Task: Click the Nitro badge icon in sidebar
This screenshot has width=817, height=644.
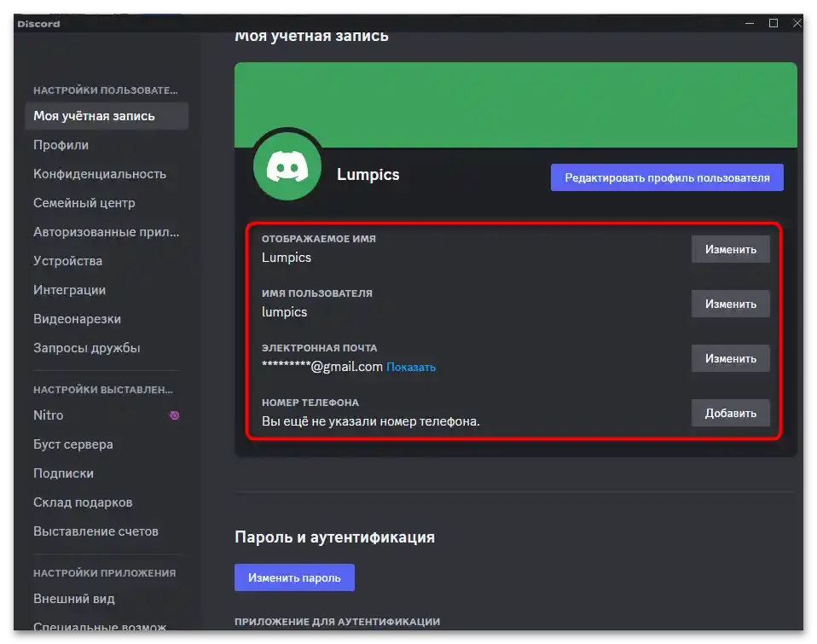Action: pos(174,415)
